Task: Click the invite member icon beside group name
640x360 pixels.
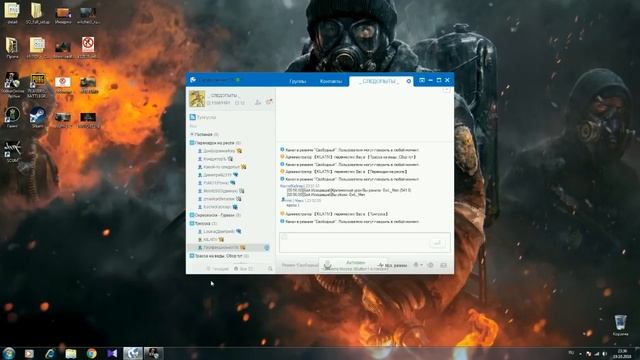Action: click(x=258, y=102)
